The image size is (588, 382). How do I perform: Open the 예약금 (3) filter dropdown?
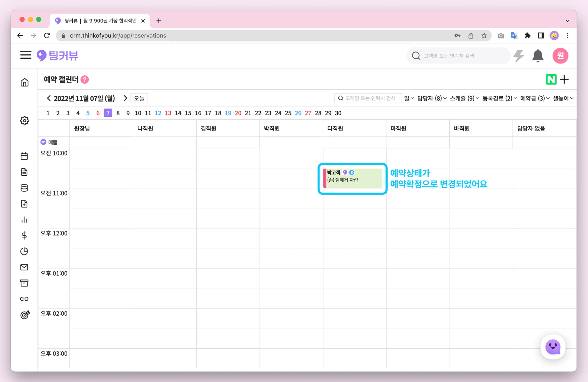pyautogui.click(x=535, y=98)
